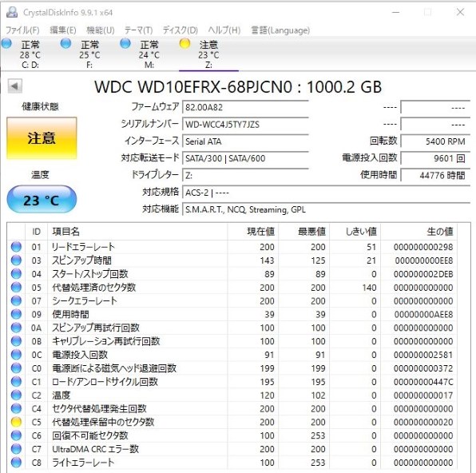The width and height of the screenshot is (476, 473).
Task: Select the C: D: drive tab
Action: click(30, 54)
